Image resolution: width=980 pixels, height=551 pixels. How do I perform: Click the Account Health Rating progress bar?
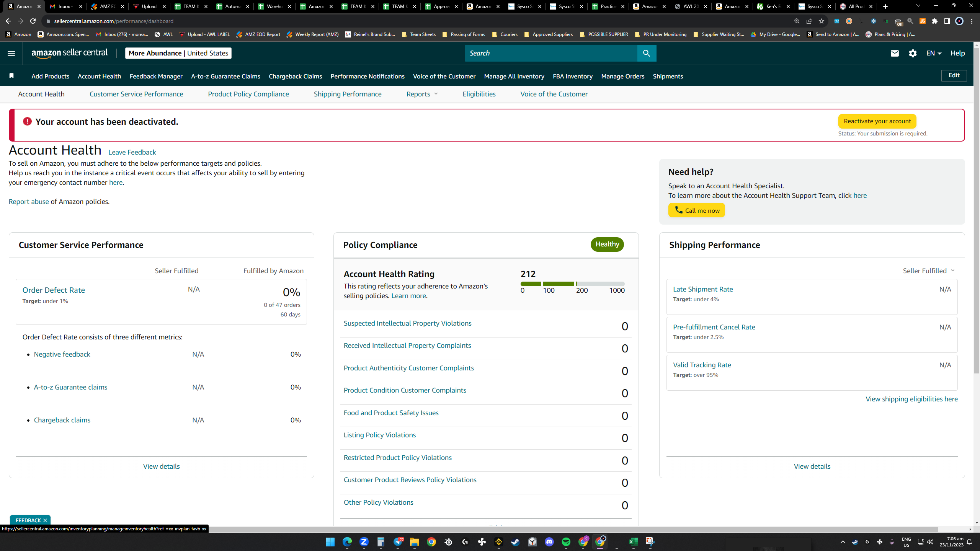(x=572, y=284)
